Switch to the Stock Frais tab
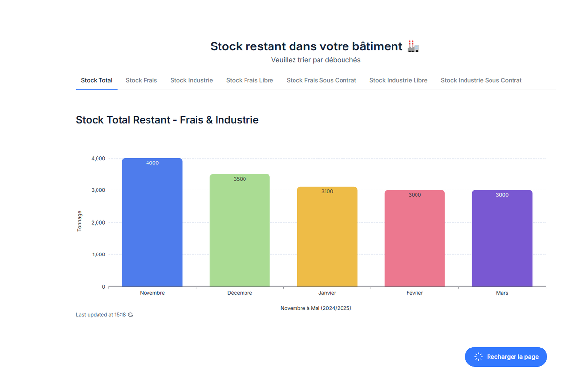Image resolution: width=588 pixels, height=371 pixels. coord(141,80)
